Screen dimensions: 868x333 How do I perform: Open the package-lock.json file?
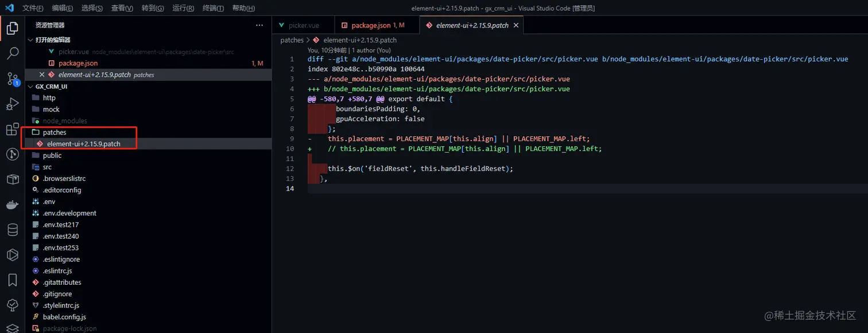pyautogui.click(x=69, y=328)
